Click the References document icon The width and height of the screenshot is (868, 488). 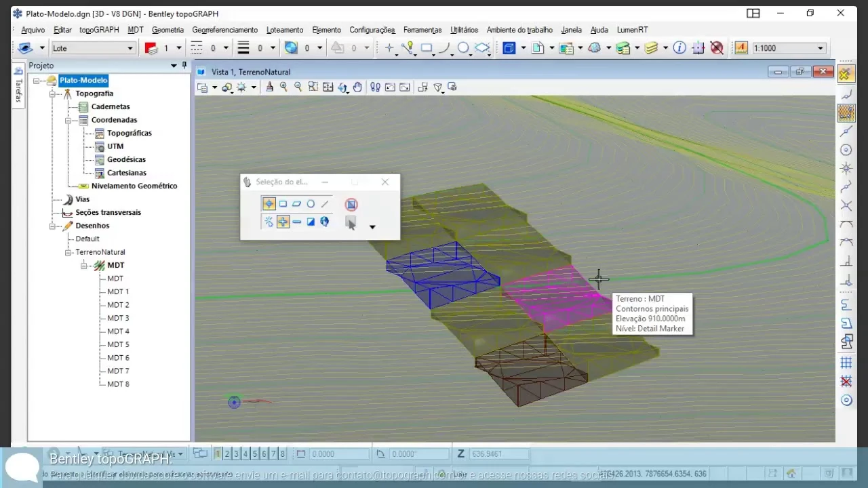pos(538,48)
